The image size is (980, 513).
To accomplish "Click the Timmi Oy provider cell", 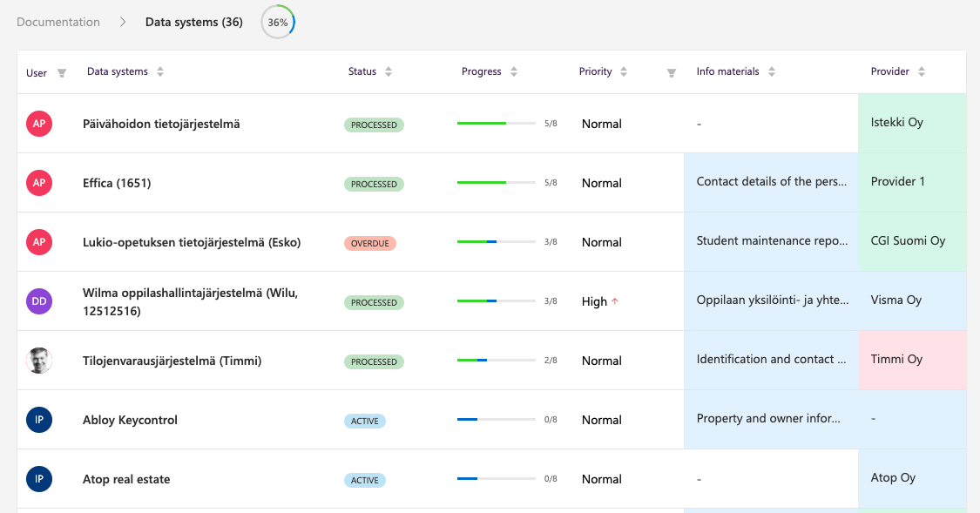I will 911,359.
